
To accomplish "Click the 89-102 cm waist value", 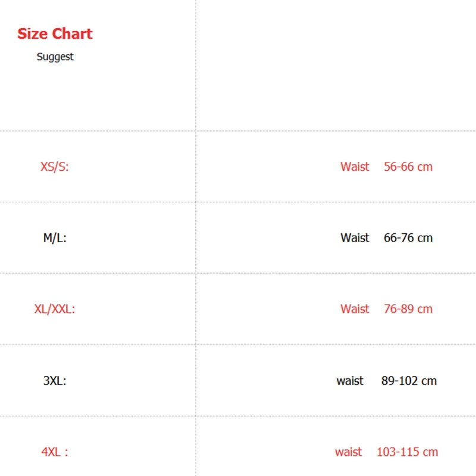I will pyautogui.click(x=409, y=381).
